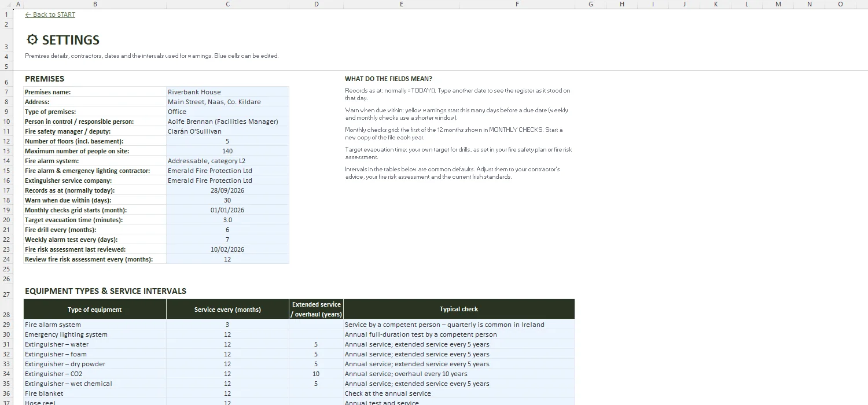Screen dimensions: 868x405
Task: Select Fire alarm system service interval 3
Action: coord(227,325)
